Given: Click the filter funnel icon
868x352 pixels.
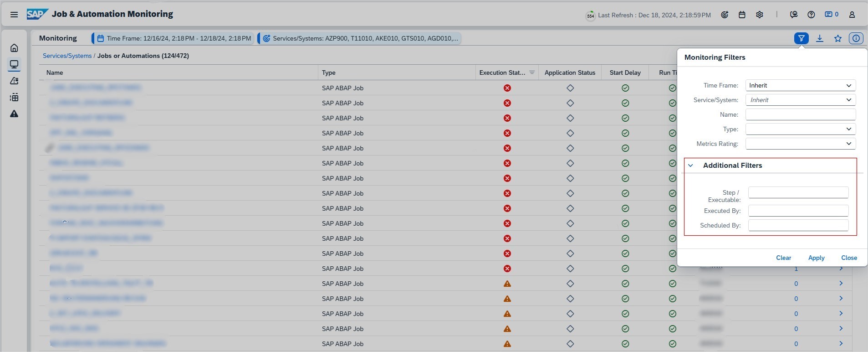Looking at the screenshot, I should [x=801, y=38].
